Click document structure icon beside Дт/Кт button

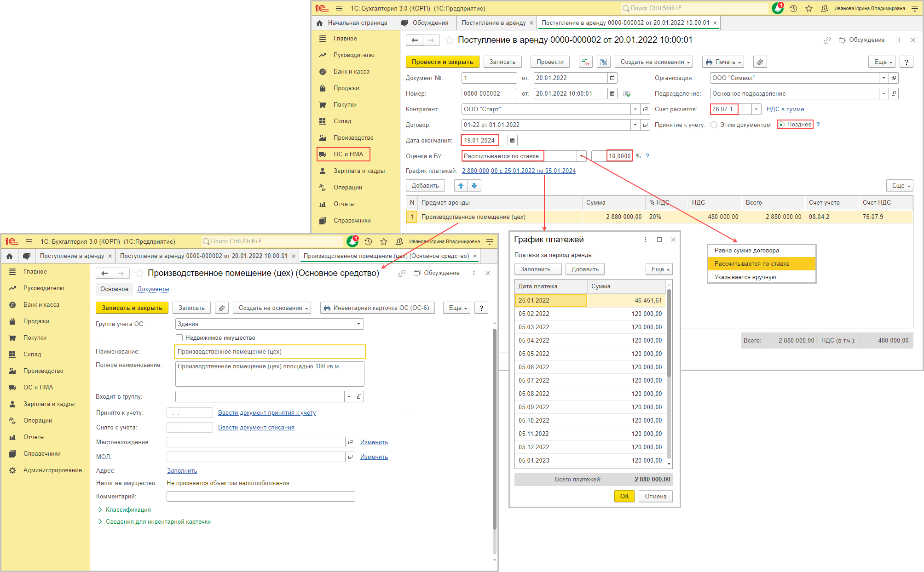[604, 62]
